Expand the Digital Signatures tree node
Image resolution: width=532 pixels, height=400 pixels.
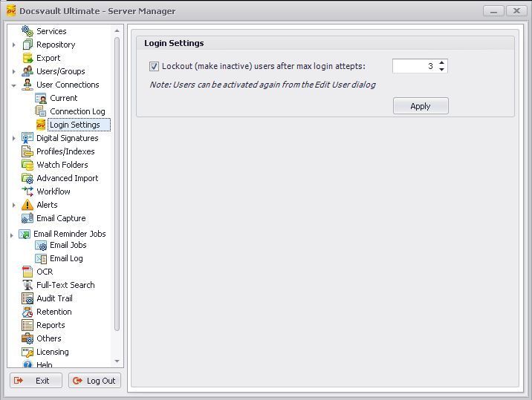[x=13, y=138]
